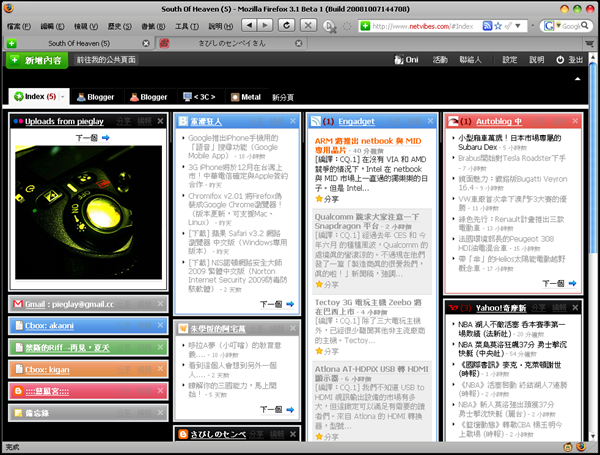Open Yahoo news item 《國際書訊》麥克・克萊頓謝世
The height and width of the screenshot is (455, 600).
[x=510, y=369]
